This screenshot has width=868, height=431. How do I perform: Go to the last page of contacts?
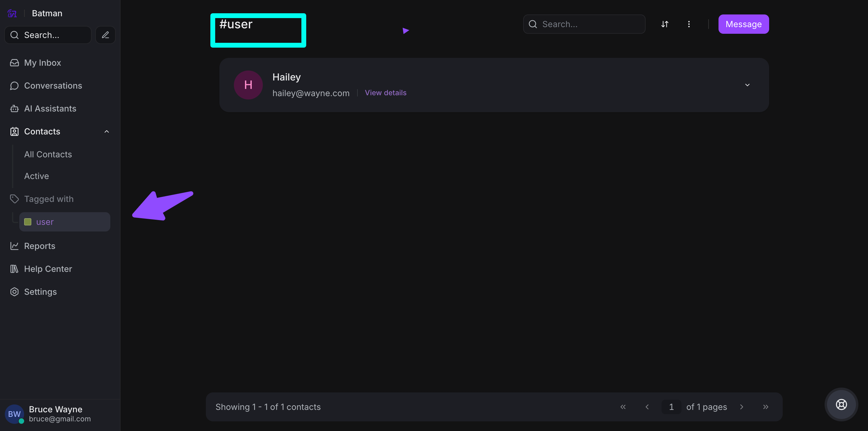(x=766, y=407)
